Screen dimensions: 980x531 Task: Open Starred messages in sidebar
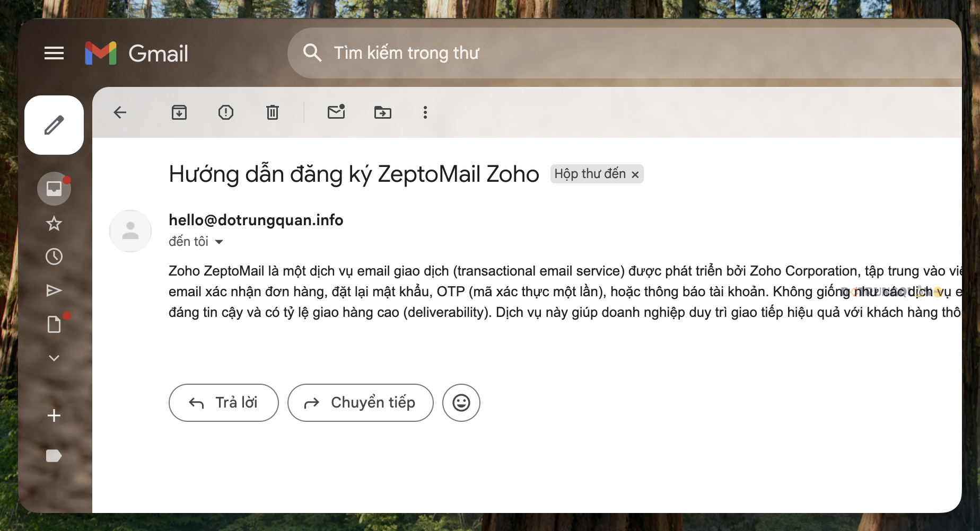(54, 224)
